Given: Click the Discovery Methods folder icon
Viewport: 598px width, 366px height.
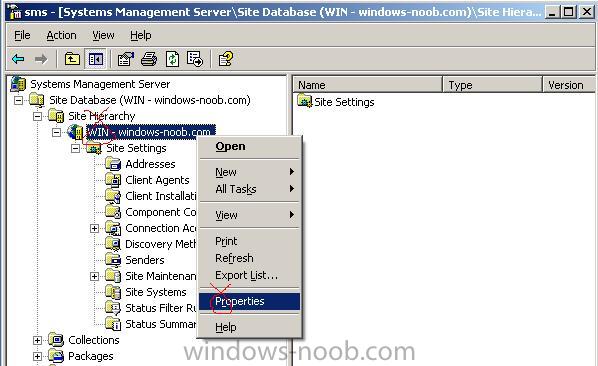Looking at the screenshot, I should (x=113, y=244).
